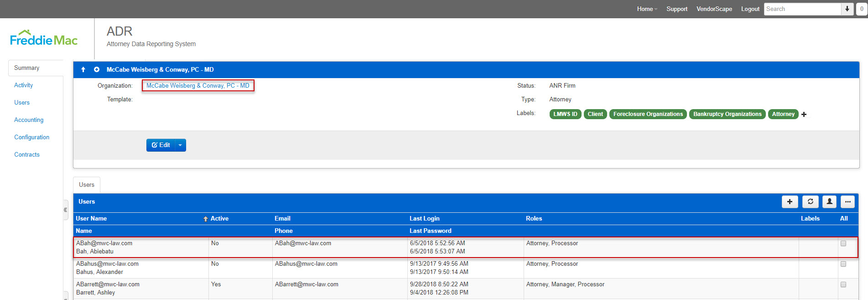The width and height of the screenshot is (868, 300).
Task: Click the All column header
Action: coord(844,218)
